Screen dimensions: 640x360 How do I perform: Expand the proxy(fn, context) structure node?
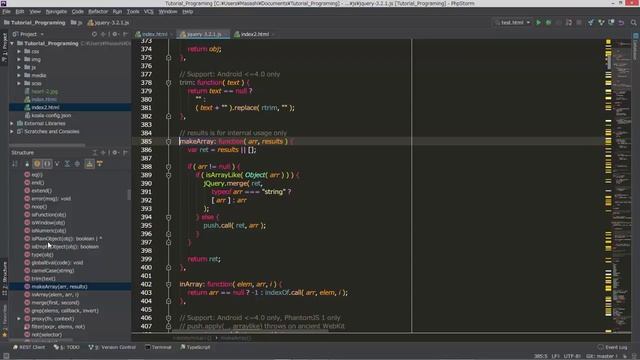pos(19,319)
